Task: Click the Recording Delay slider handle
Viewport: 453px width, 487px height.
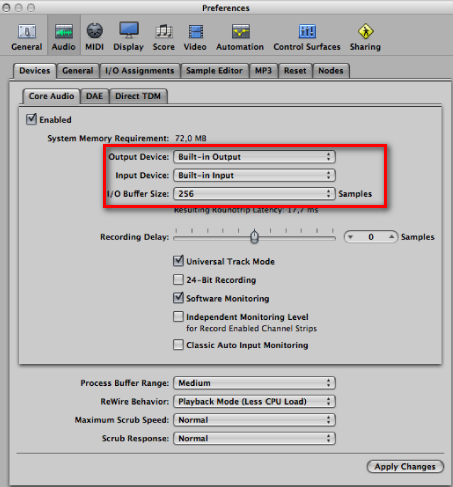Action: [255, 237]
